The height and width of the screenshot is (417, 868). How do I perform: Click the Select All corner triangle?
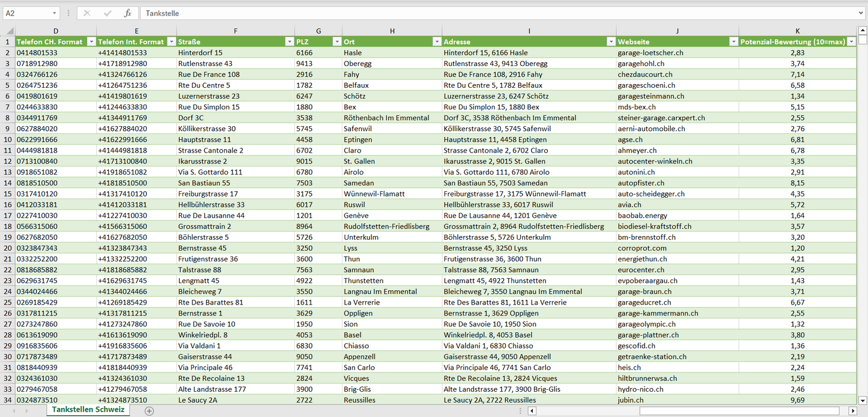point(9,31)
